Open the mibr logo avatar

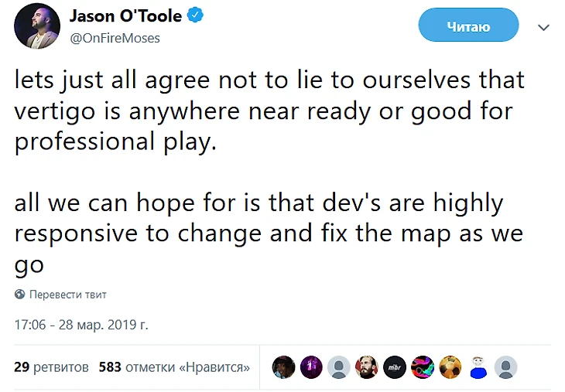pos(395,367)
